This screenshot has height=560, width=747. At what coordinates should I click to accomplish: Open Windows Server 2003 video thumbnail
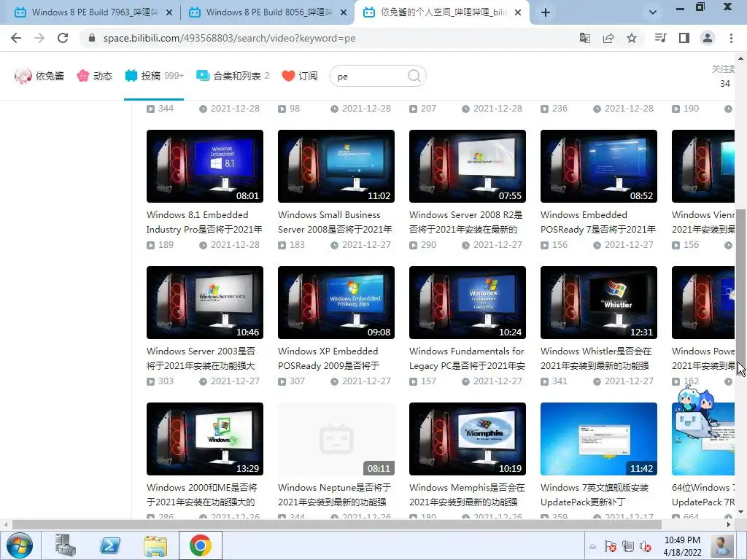[x=205, y=303]
